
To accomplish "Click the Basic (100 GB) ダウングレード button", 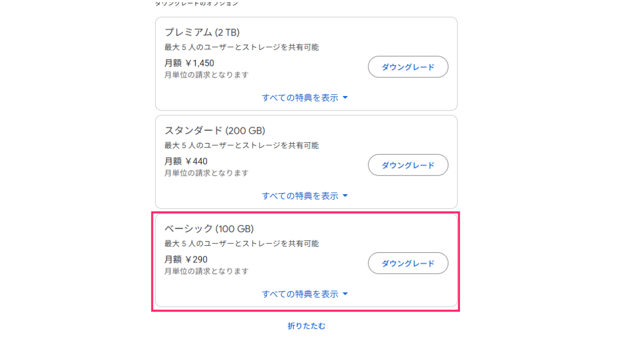I will click(408, 263).
